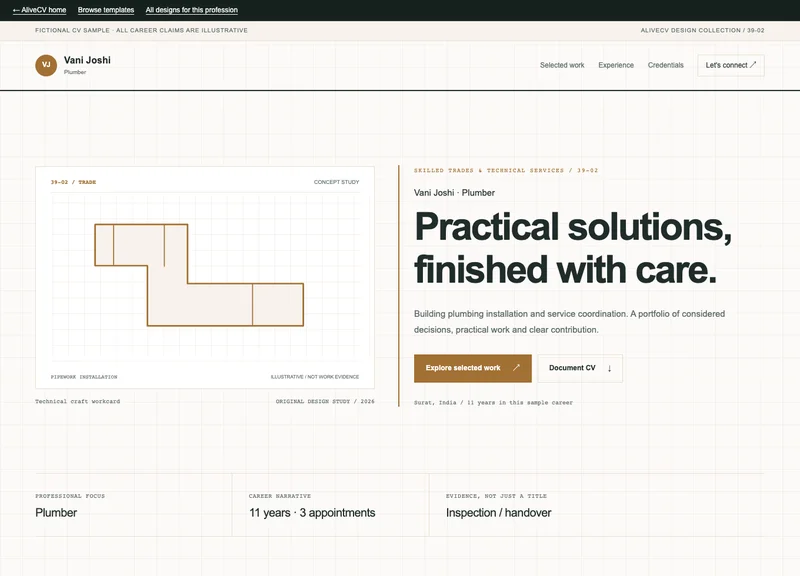Click the Let's connect button

click(731, 65)
